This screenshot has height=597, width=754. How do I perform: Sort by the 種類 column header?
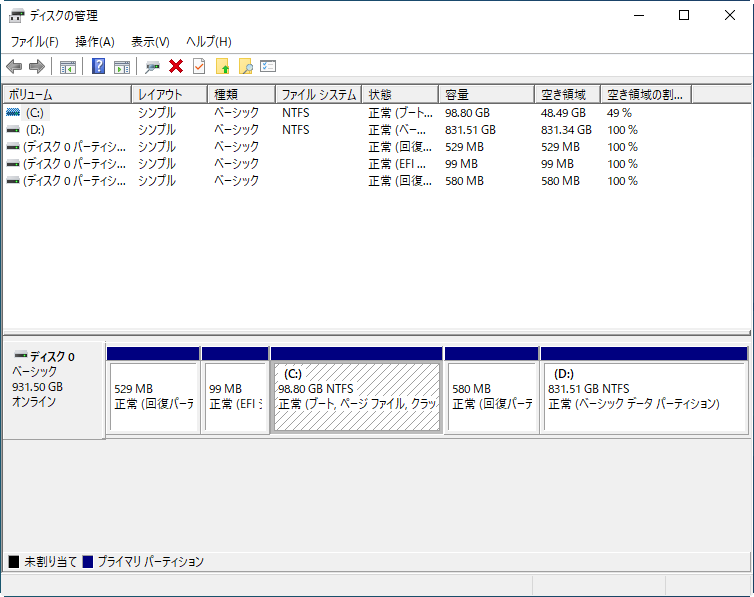point(242,94)
